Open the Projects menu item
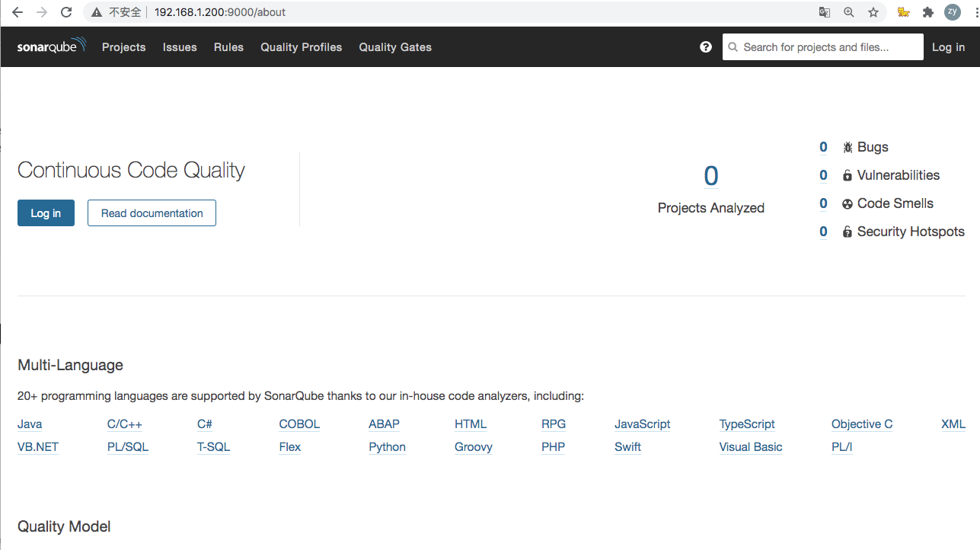Viewport: 980px width, 550px height. point(123,47)
